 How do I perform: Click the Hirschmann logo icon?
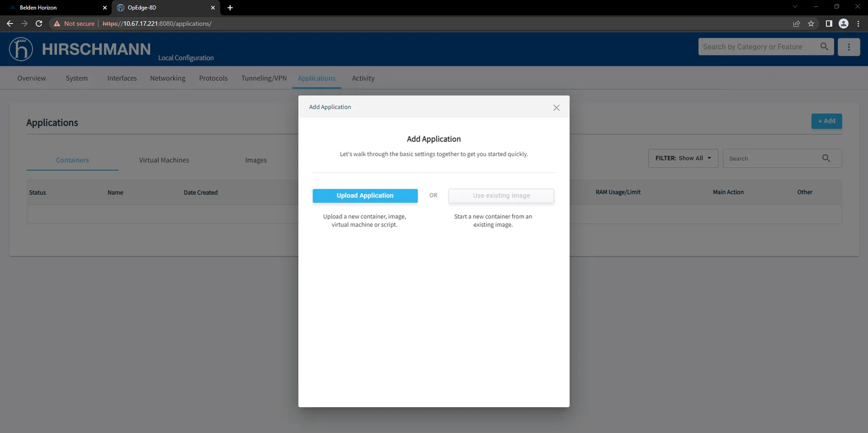(21, 49)
